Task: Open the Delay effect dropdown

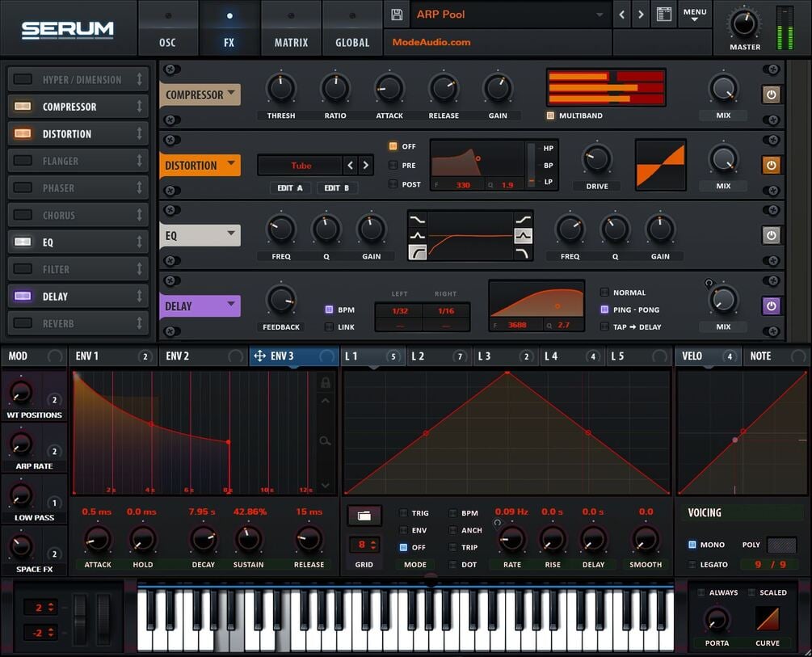Action: 200,306
